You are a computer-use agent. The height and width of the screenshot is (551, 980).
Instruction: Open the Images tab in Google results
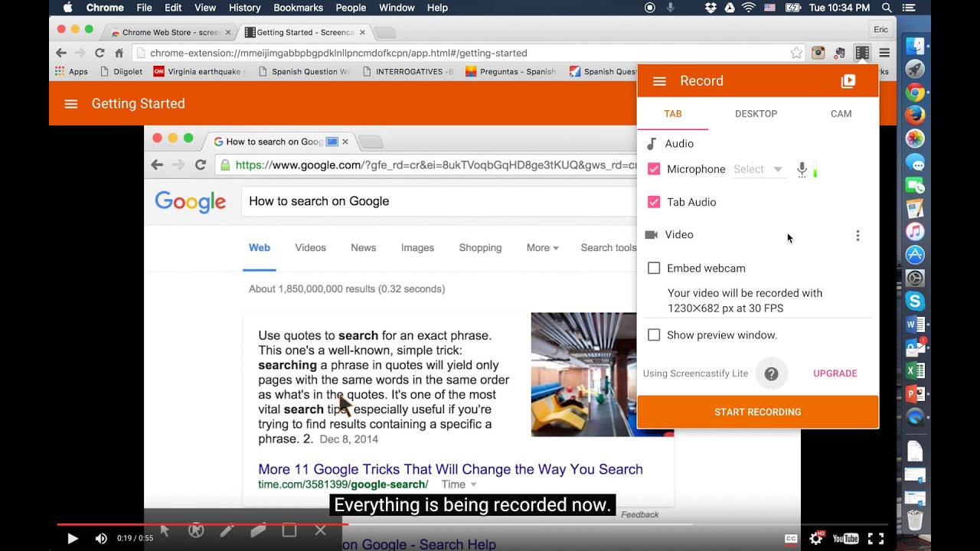(x=417, y=248)
